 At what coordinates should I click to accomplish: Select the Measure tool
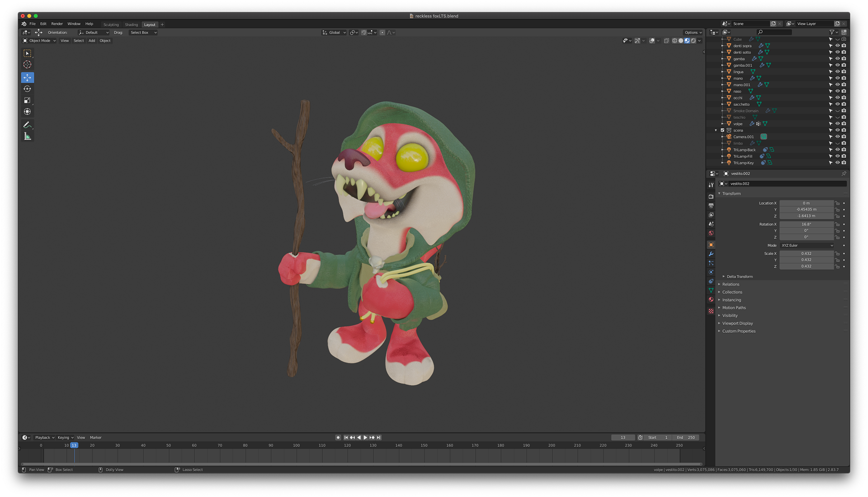point(27,137)
